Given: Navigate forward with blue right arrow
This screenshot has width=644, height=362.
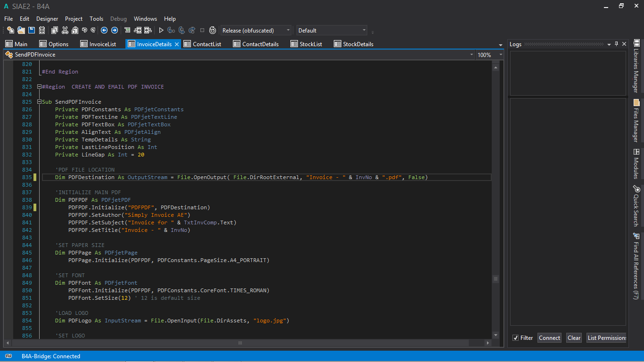Looking at the screenshot, I should click(114, 30).
